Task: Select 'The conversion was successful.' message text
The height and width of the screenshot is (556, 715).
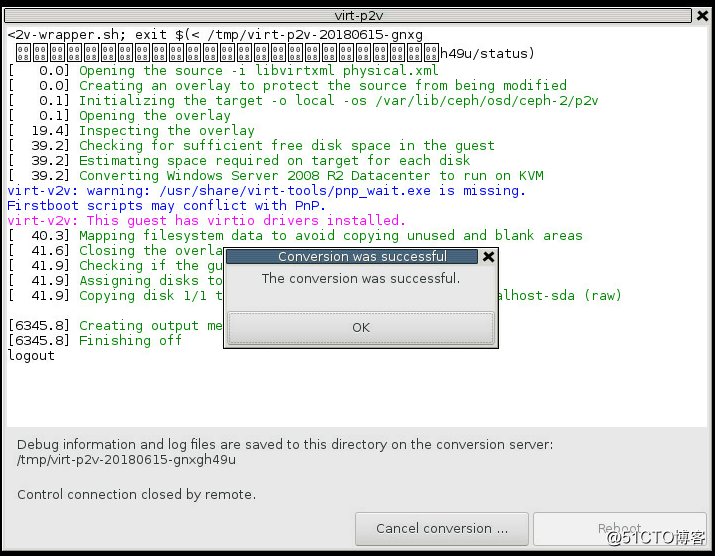Action: click(x=361, y=278)
